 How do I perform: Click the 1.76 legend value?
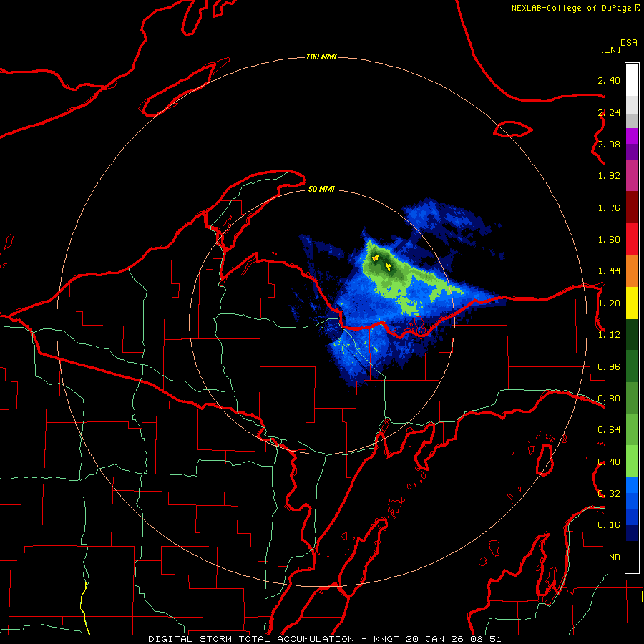pos(609,208)
